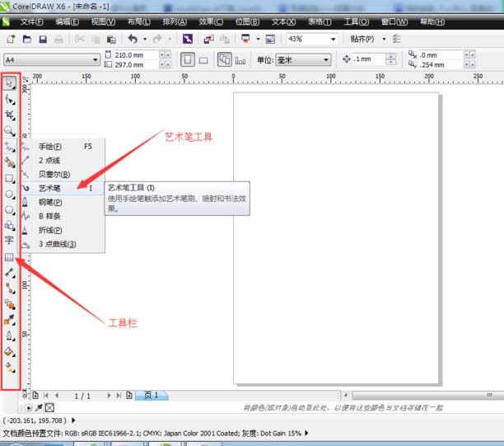Screen dimensions: 504x446
Task: Expand the application launcher dropdown arrow
Action: [x=258, y=39]
